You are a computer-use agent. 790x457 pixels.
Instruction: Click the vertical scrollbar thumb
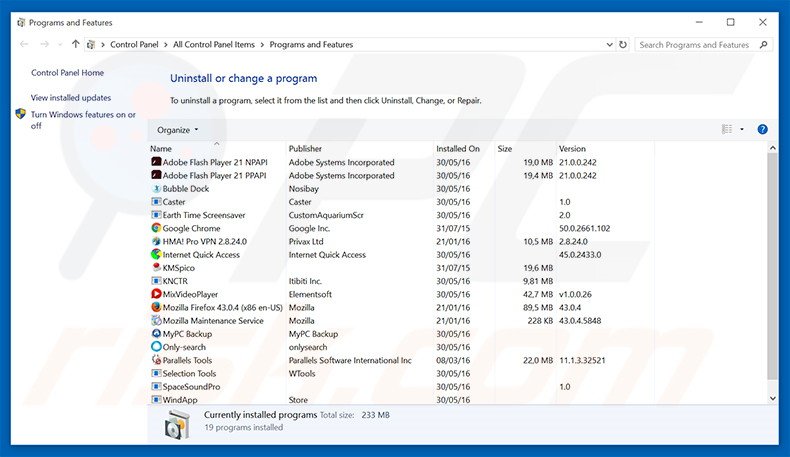pos(772,266)
